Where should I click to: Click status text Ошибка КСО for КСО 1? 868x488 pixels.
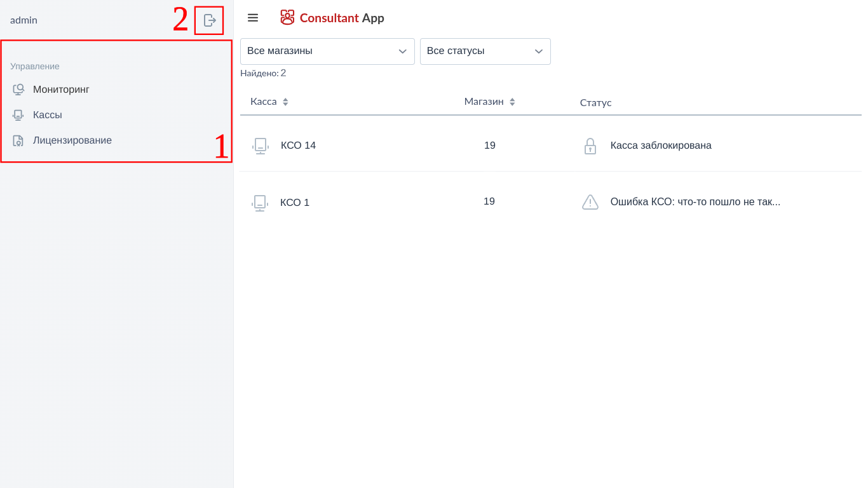tap(695, 202)
